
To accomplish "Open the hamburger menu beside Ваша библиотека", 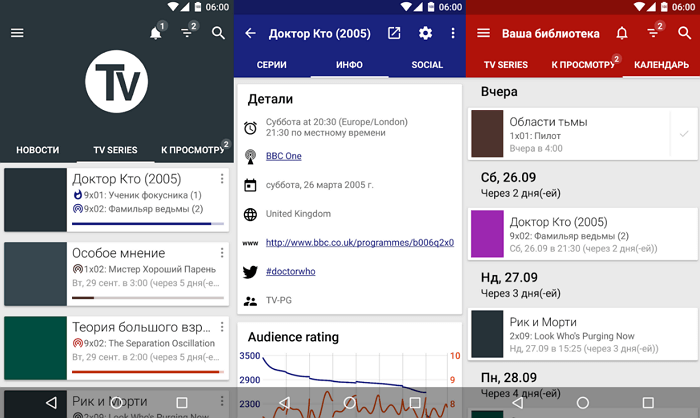I will pyautogui.click(x=484, y=33).
